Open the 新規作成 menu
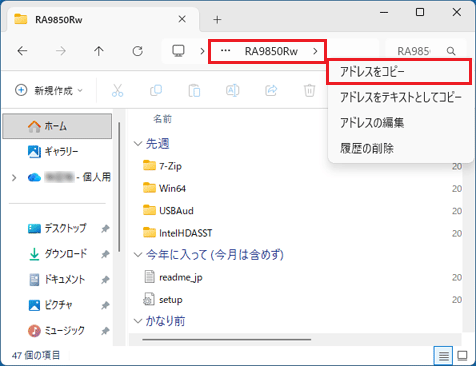 [49, 90]
